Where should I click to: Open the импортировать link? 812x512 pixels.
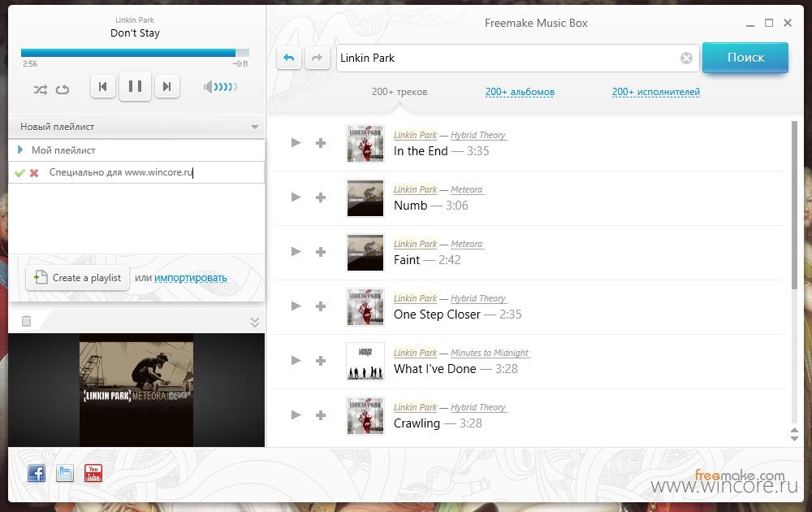point(191,278)
